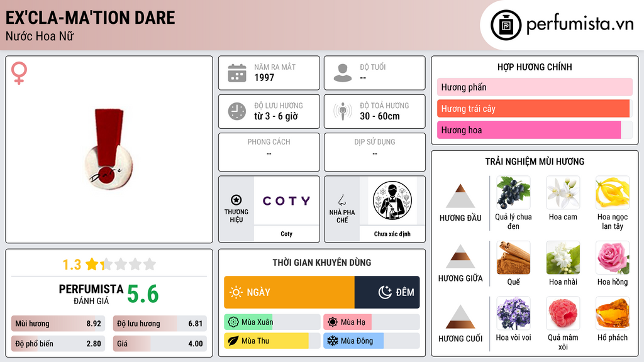Click the sun icon in Ngày bar
Viewport: 644px width, 362px height.
click(x=236, y=292)
